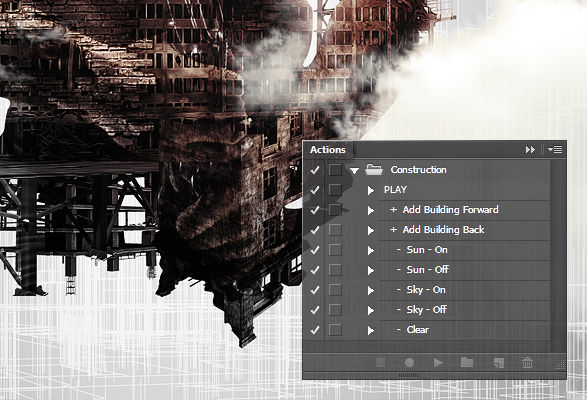Toggle dialog box for Sun - On
The width and height of the screenshot is (587, 400).
tap(335, 250)
